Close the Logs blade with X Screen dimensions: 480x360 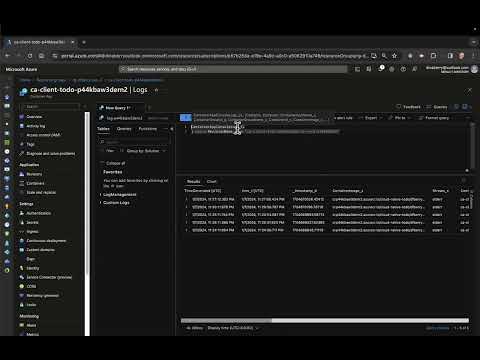coord(470,90)
